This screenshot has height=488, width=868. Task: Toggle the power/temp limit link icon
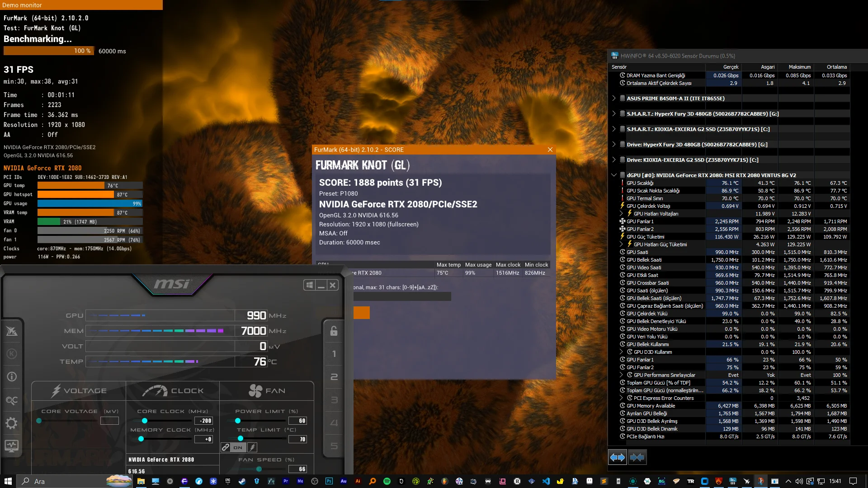[x=226, y=447]
